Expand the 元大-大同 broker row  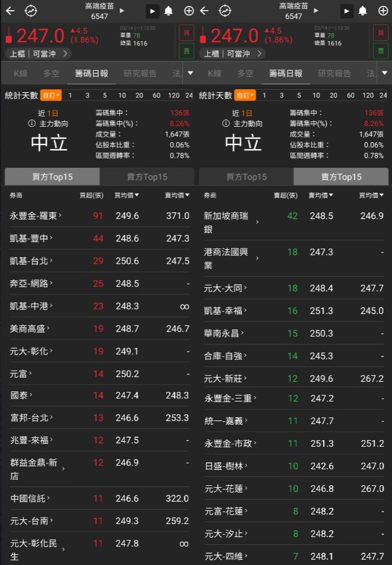294,288
